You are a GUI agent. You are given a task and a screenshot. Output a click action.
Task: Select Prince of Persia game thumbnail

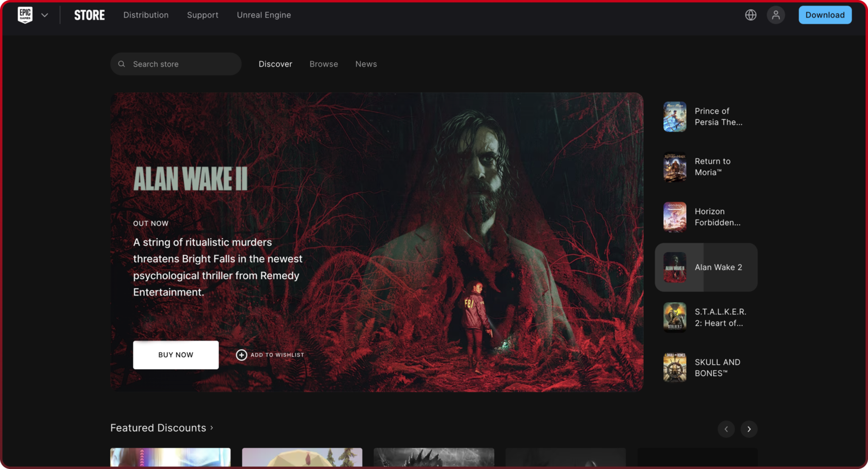675,117
